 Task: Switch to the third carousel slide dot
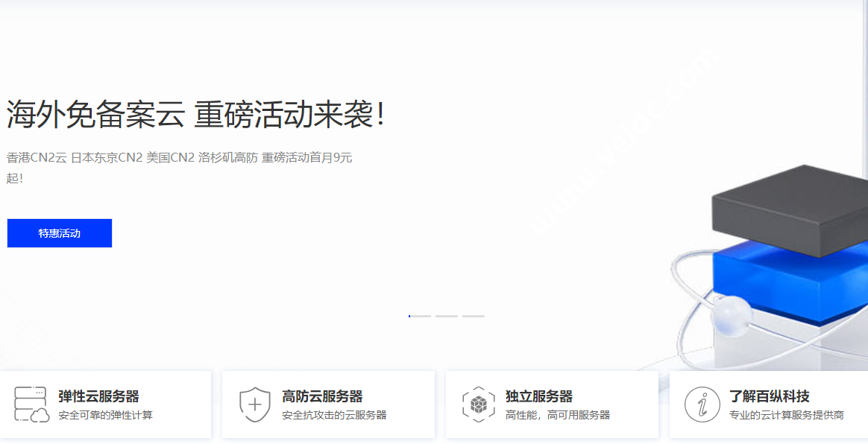tap(473, 316)
